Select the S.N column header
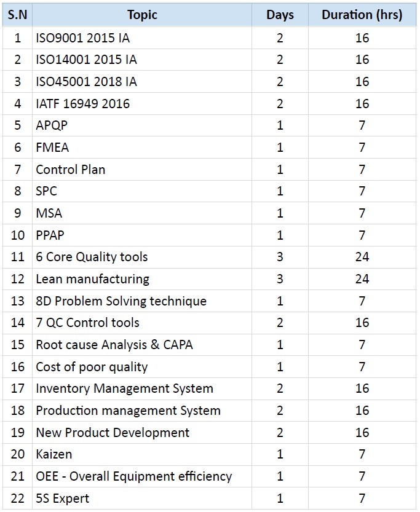 click(17, 15)
